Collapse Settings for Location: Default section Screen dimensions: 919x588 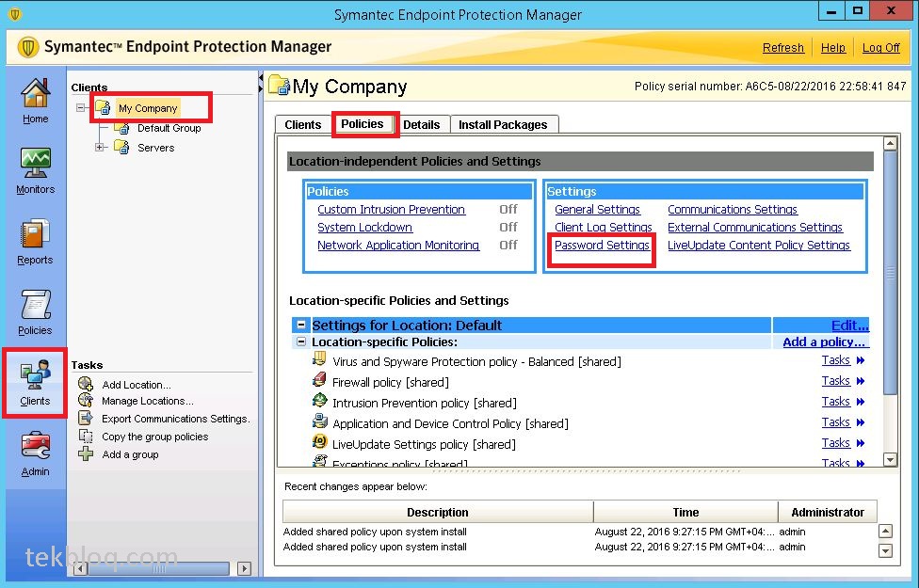tap(301, 325)
